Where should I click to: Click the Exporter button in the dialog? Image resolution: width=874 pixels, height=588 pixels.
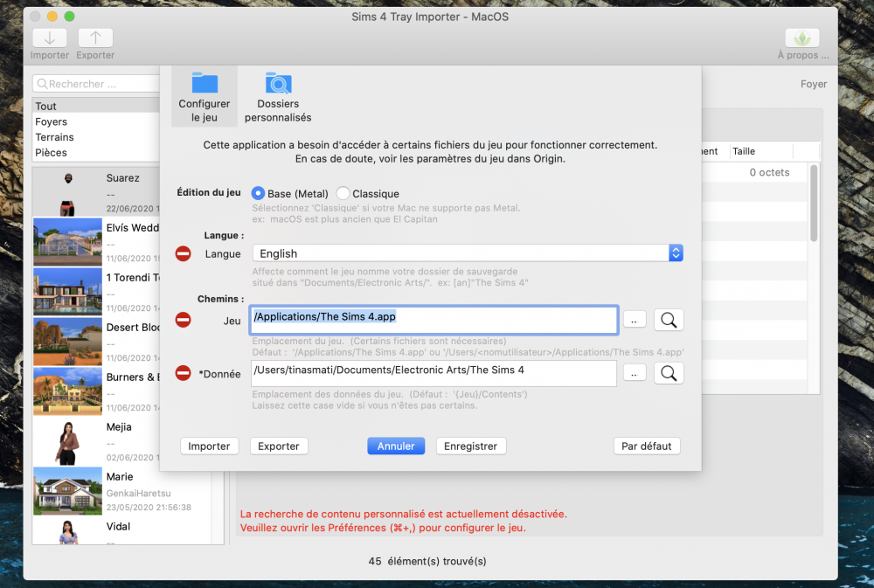point(279,446)
